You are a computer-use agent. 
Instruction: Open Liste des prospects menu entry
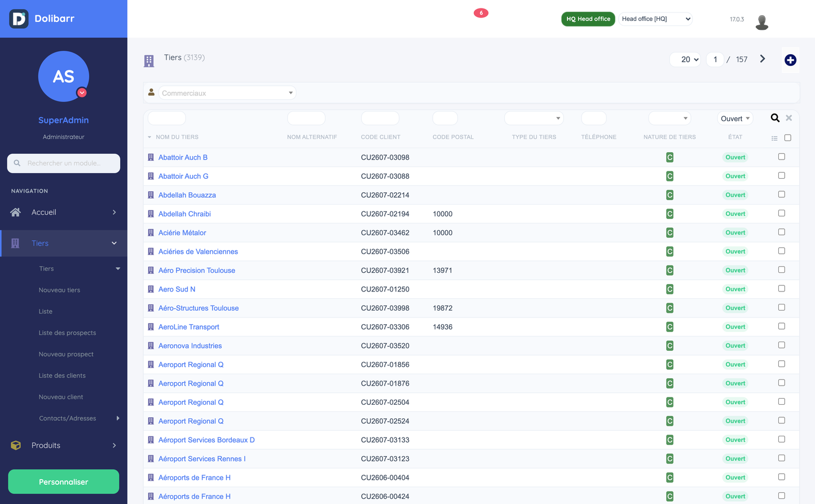(x=67, y=333)
